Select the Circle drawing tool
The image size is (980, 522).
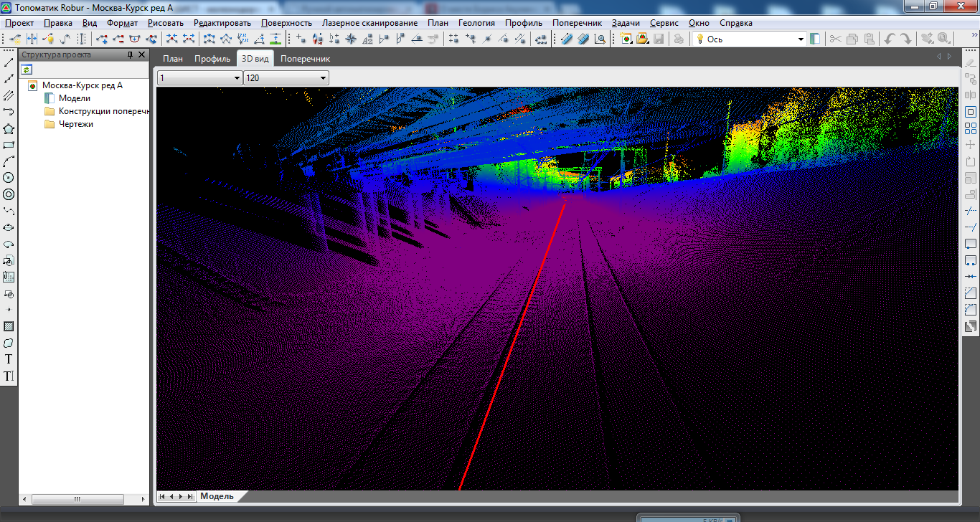[9, 178]
